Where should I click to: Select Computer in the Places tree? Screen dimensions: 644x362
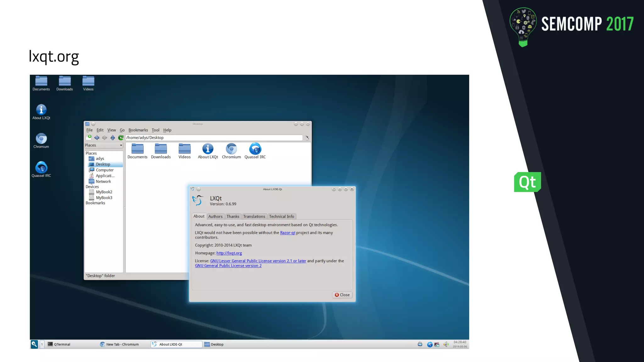(x=104, y=170)
